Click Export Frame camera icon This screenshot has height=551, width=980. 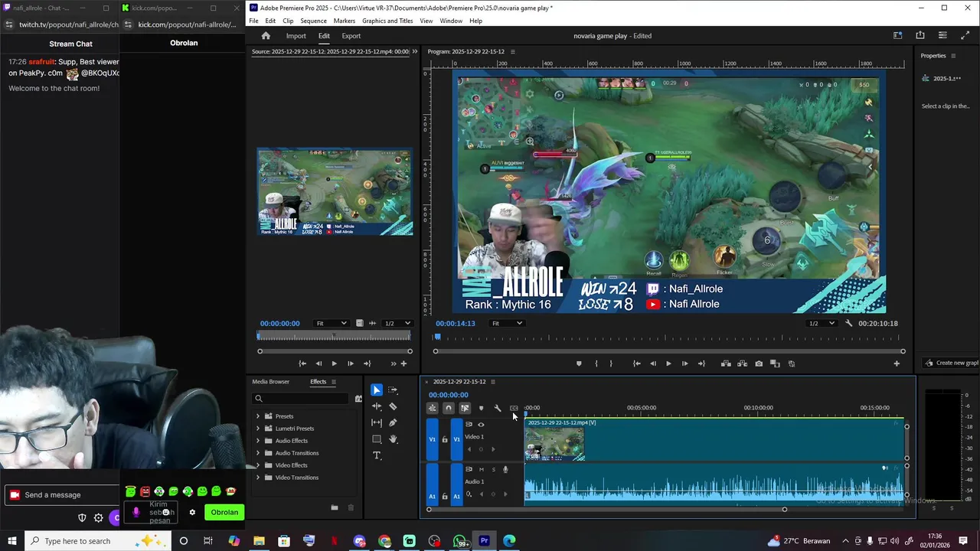[x=759, y=364]
